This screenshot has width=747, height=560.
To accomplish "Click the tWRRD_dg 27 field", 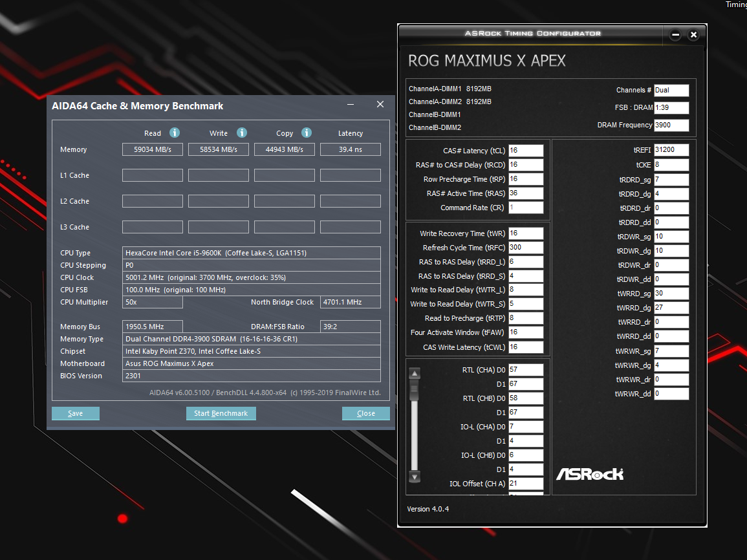I will click(671, 308).
